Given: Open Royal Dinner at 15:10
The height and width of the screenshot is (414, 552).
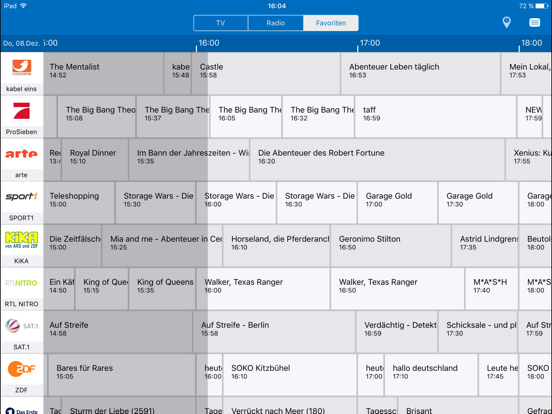Looking at the screenshot, I should point(95,159).
